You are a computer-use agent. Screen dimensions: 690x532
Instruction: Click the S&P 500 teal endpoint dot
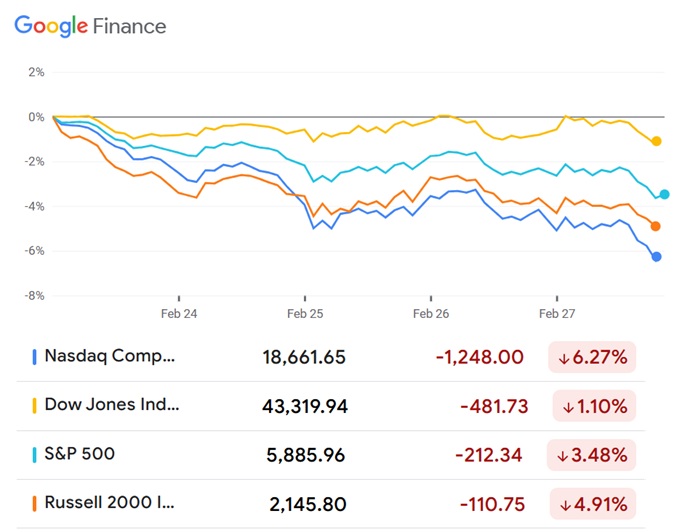tap(664, 194)
